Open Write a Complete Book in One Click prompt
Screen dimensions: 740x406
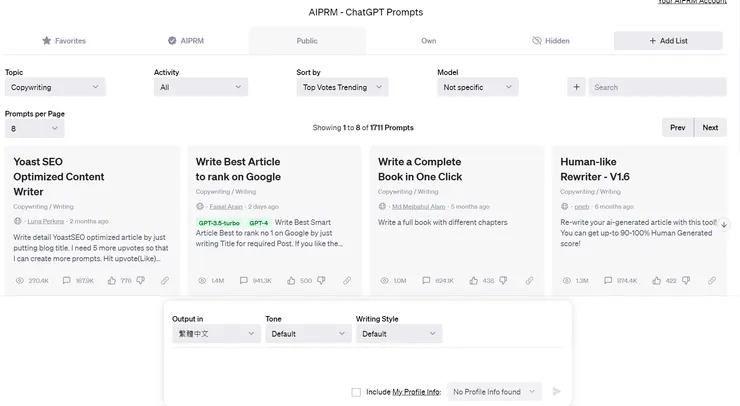[420, 169]
